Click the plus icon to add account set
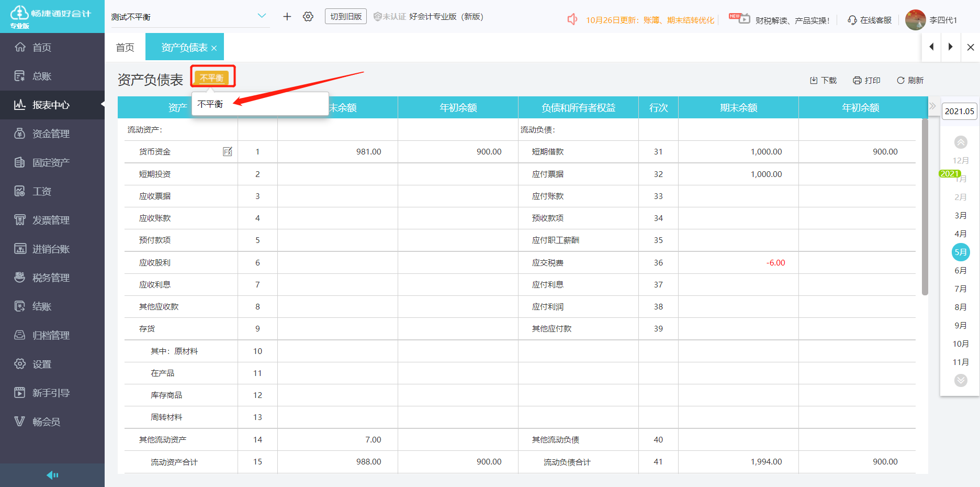 click(287, 17)
